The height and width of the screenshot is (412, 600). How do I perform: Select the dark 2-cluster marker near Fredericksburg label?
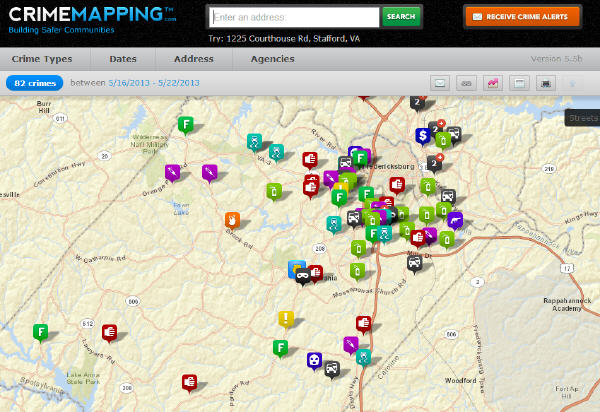434,163
